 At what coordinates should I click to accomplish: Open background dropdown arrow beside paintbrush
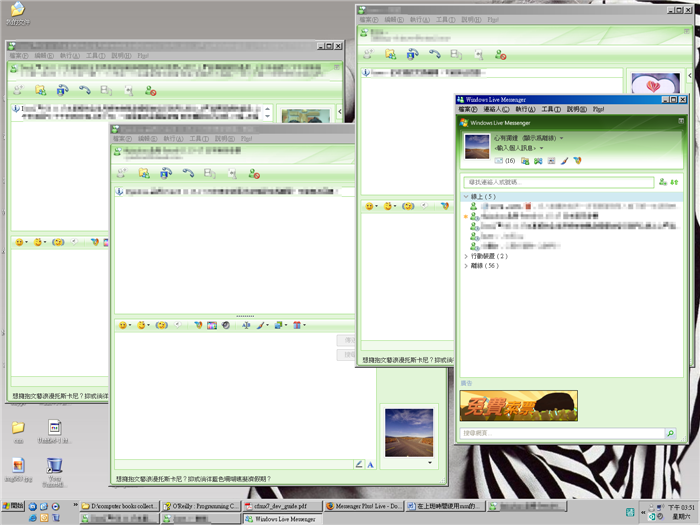click(267, 325)
